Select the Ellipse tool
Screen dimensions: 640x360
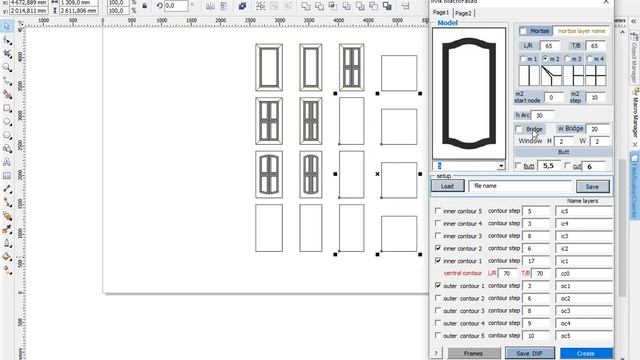7,122
